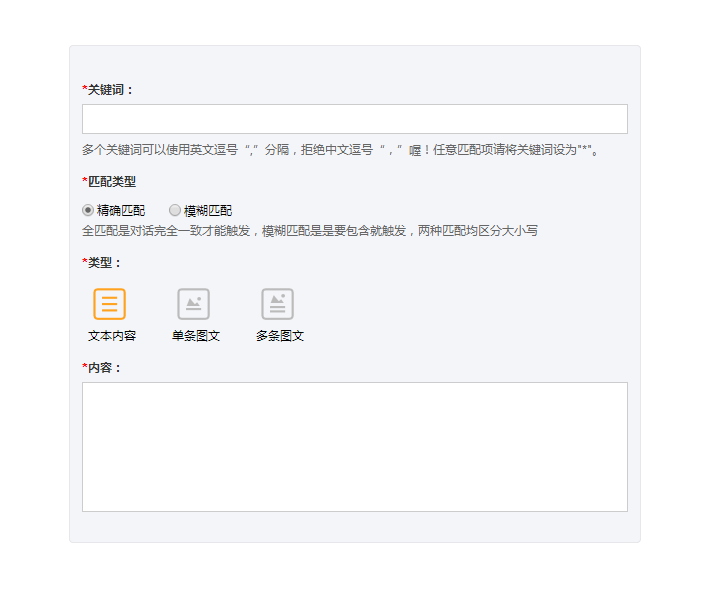Click the 文本内容 caption under the orange icon
The height and width of the screenshot is (600, 710).
coord(112,336)
